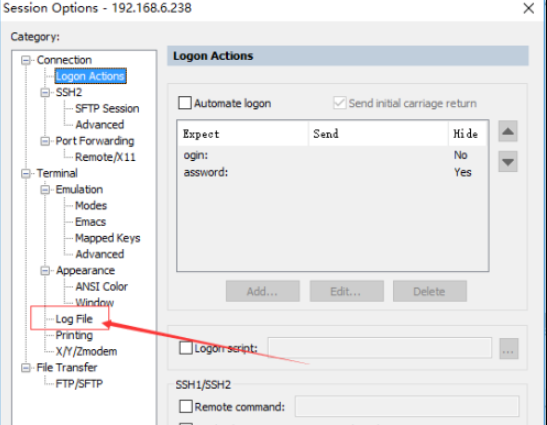Enable Automate logon checkbox
This screenshot has width=547, height=425.
coord(185,103)
